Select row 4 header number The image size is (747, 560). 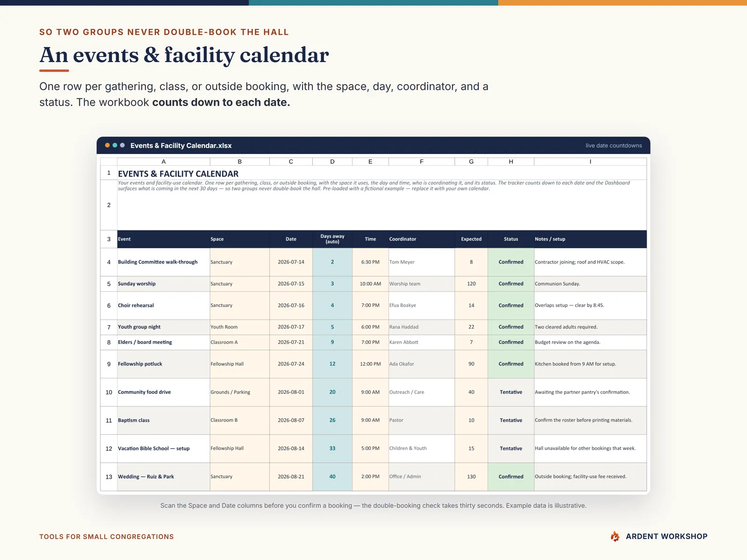109,262
